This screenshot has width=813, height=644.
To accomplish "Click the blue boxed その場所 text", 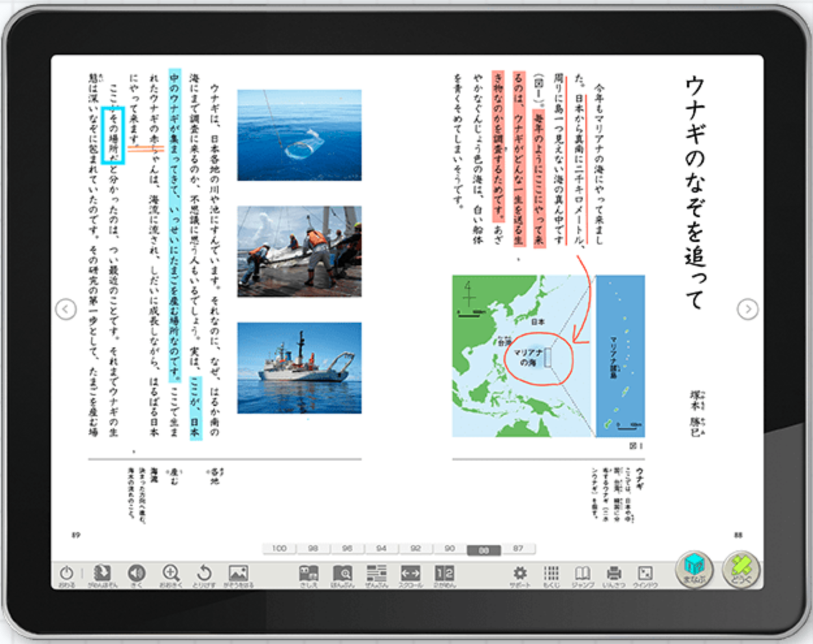I will [113, 135].
